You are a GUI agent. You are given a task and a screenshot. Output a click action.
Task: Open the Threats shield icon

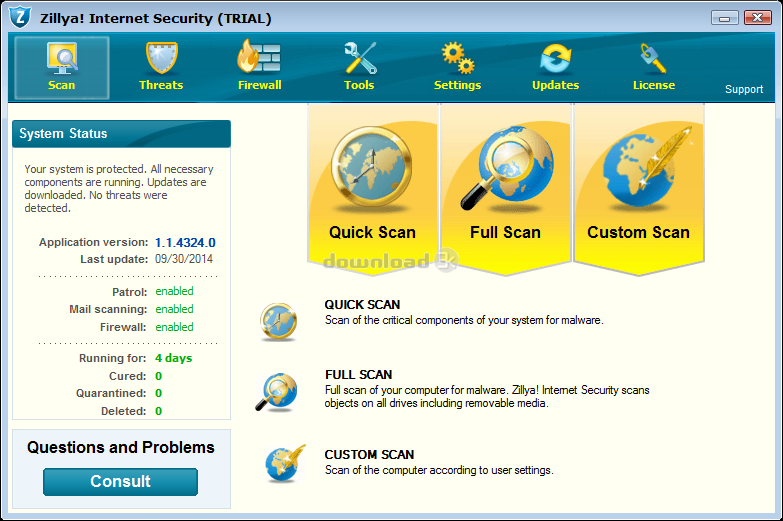click(x=161, y=58)
